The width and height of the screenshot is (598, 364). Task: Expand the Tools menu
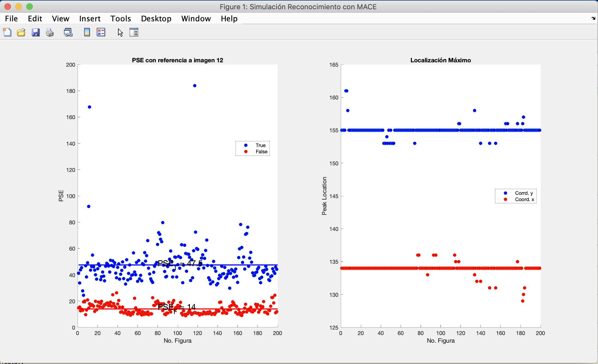point(121,19)
